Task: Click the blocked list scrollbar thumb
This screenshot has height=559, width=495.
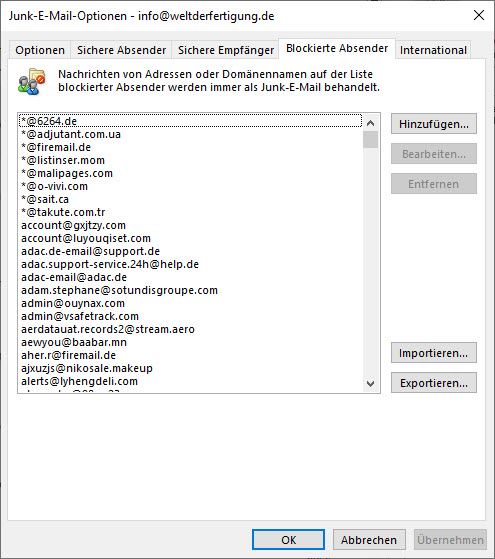Action: point(371,139)
